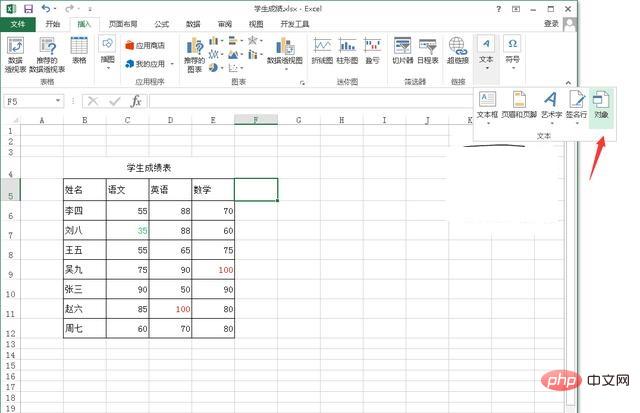The height and width of the screenshot is (413, 640).
Task: Select the cell containing 学生成绩表
Action: pos(149,168)
